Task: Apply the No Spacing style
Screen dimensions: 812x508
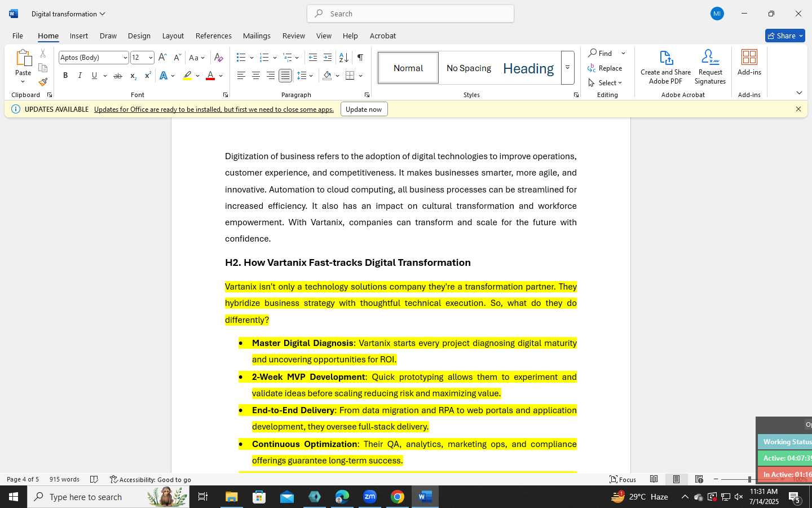Action: point(469,68)
